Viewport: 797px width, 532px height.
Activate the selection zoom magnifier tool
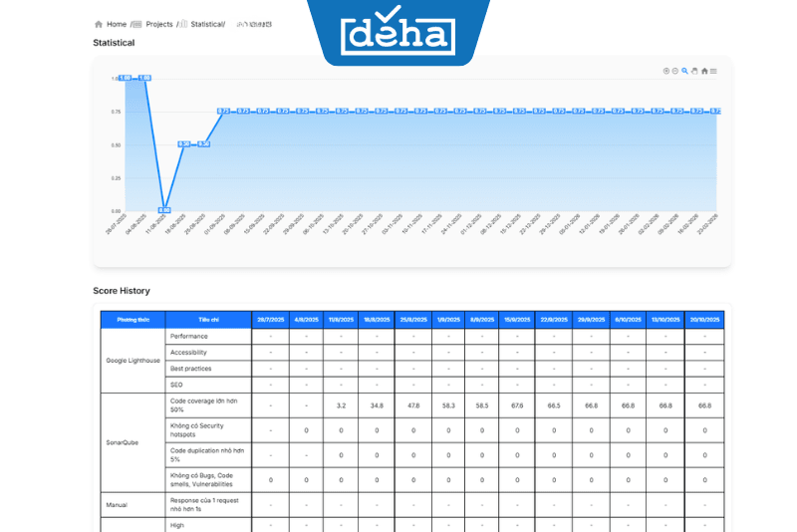685,71
